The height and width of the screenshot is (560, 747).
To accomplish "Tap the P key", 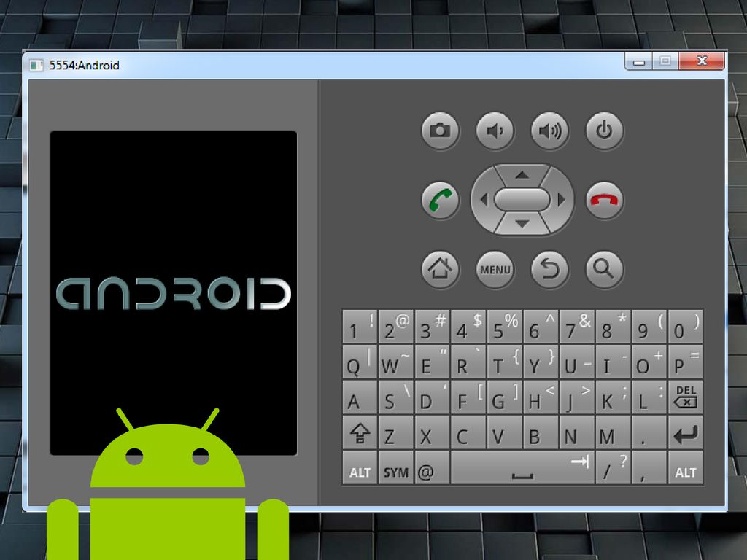I will 686,362.
